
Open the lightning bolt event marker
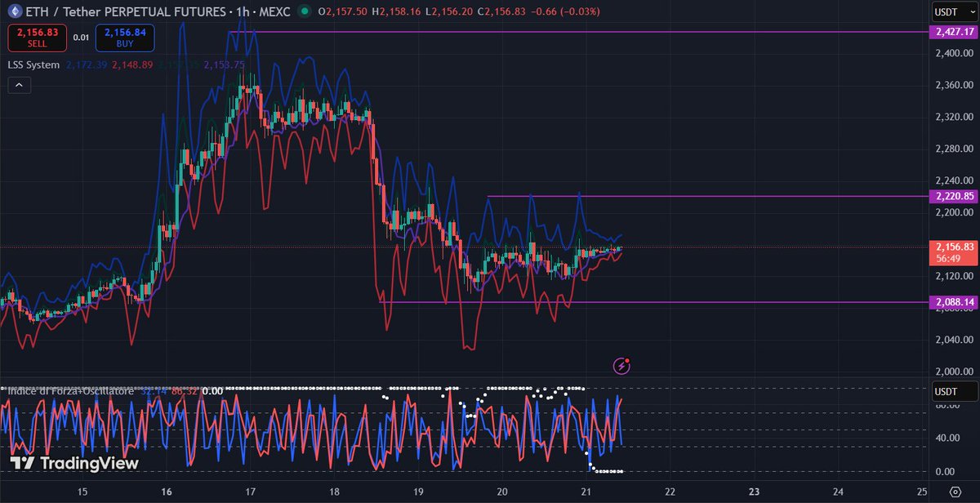(x=622, y=366)
